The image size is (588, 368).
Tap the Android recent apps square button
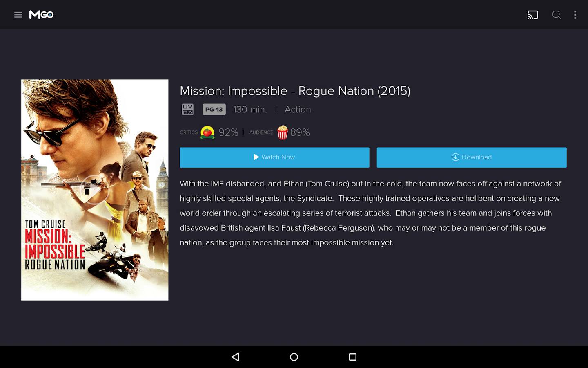(353, 357)
